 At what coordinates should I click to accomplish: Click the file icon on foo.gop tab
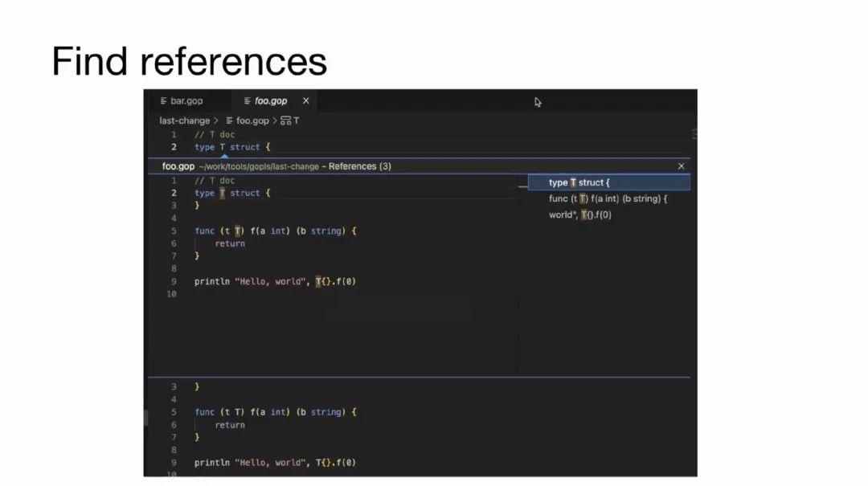coord(248,101)
